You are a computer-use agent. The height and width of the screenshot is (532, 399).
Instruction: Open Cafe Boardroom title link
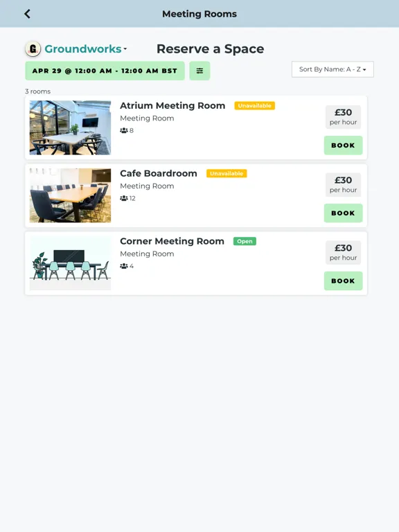click(159, 173)
